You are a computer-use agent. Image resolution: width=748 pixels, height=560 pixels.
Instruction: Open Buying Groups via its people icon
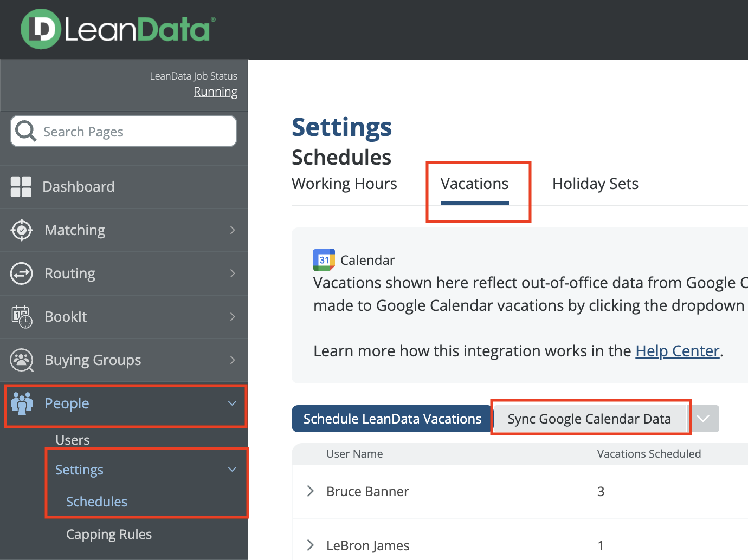click(21, 360)
